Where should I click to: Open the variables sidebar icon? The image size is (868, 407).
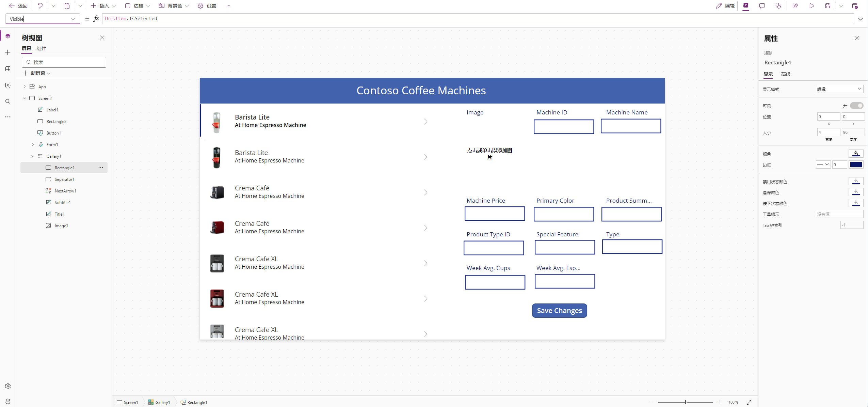click(x=8, y=85)
